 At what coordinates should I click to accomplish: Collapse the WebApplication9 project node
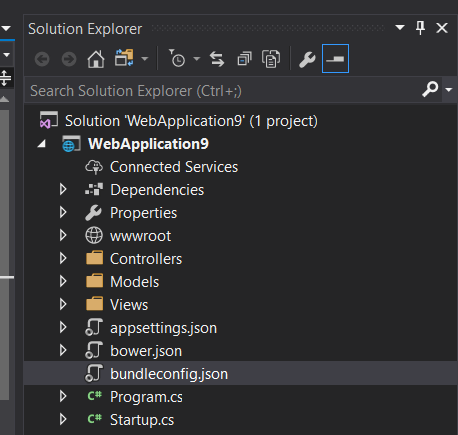pos(42,144)
